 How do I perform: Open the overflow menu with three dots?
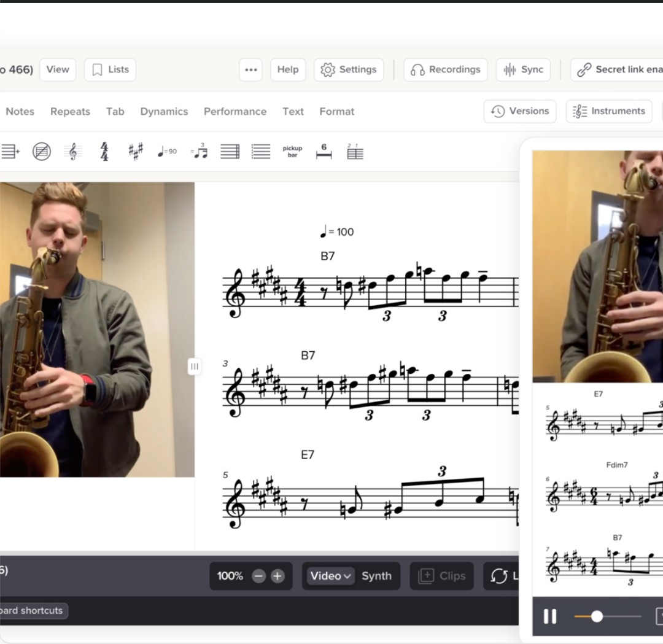(x=250, y=69)
